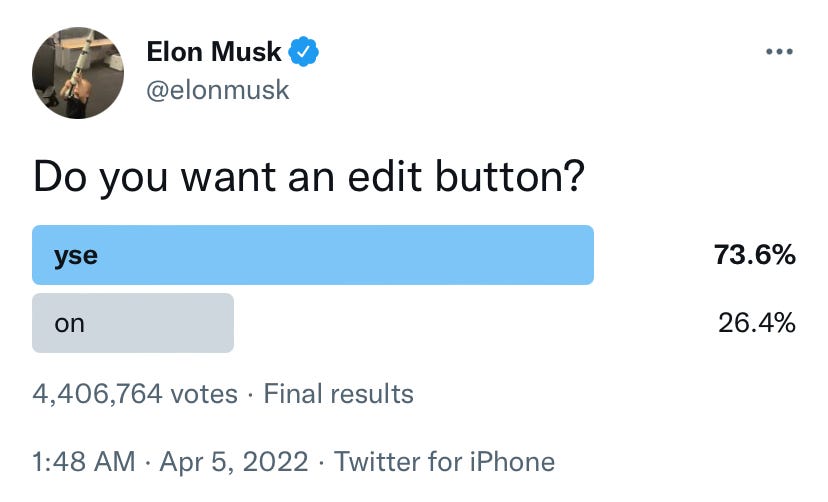Select the 'on' poll option bar

133,323
